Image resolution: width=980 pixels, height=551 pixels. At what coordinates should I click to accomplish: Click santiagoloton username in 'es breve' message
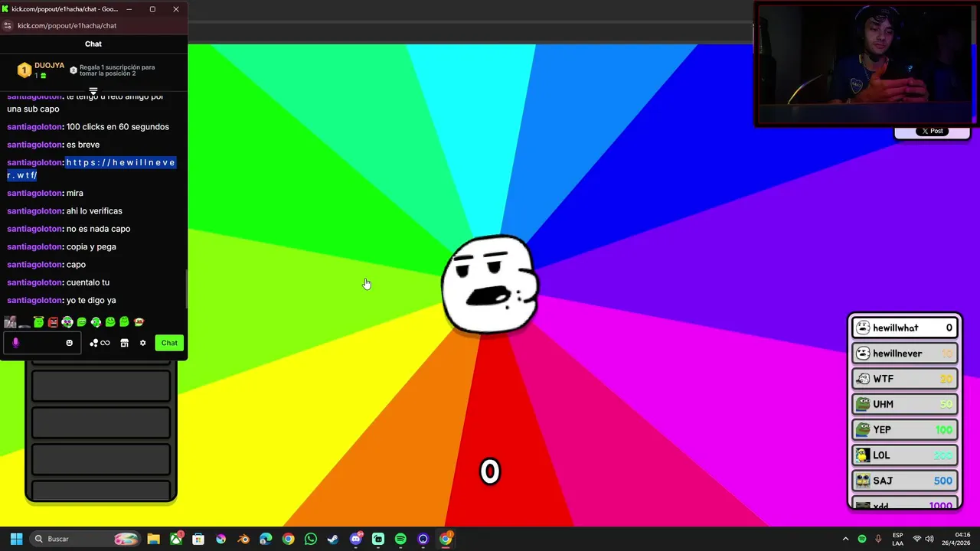[x=34, y=145]
